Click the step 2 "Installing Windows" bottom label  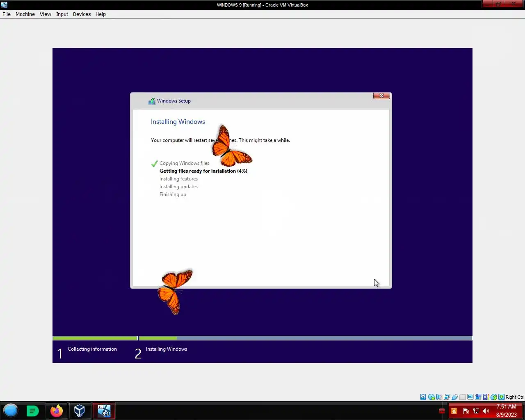coord(167,349)
